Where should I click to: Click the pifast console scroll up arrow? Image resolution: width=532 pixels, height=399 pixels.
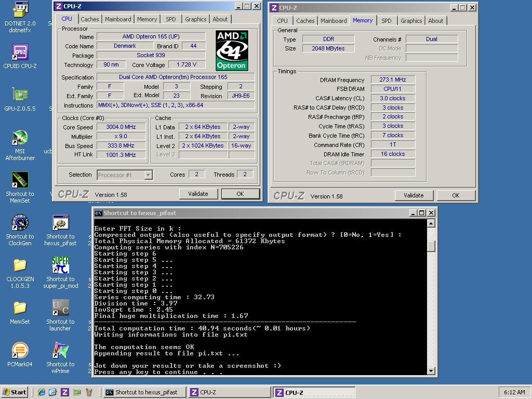pyautogui.click(x=431, y=223)
